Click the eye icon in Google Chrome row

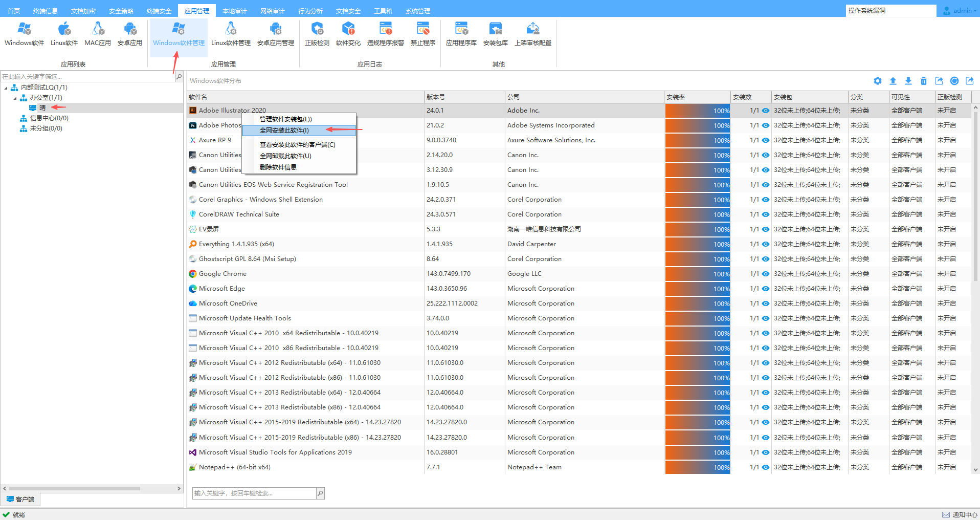click(766, 274)
